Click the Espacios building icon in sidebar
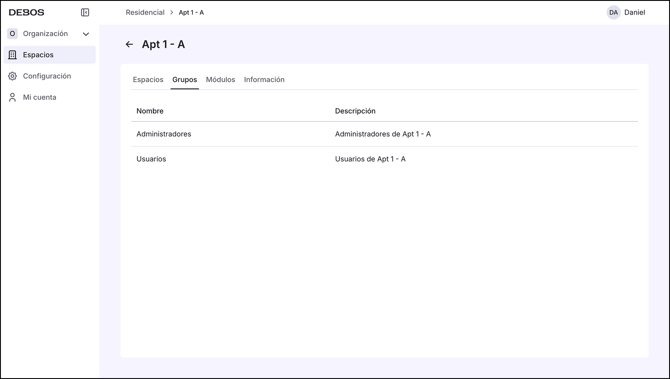 point(12,55)
